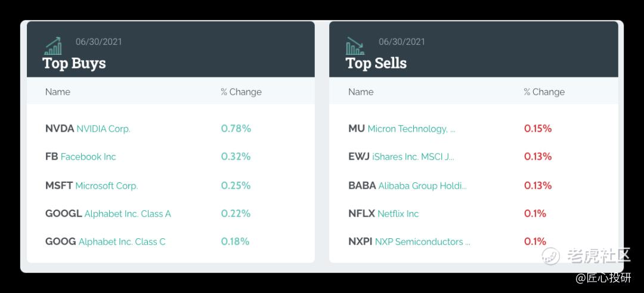This screenshot has width=644, height=293.
Task: Click NVDA 0.78% change value
Action: pos(236,129)
